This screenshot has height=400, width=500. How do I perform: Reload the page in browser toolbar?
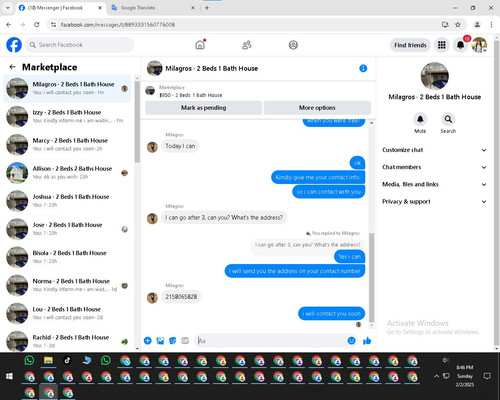click(x=37, y=24)
